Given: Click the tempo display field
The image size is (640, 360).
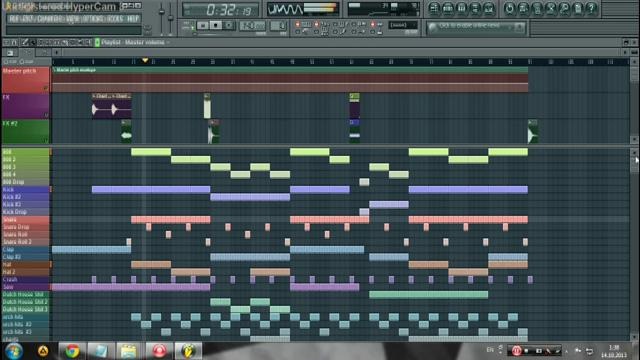Looking at the screenshot, I should 252,26.
